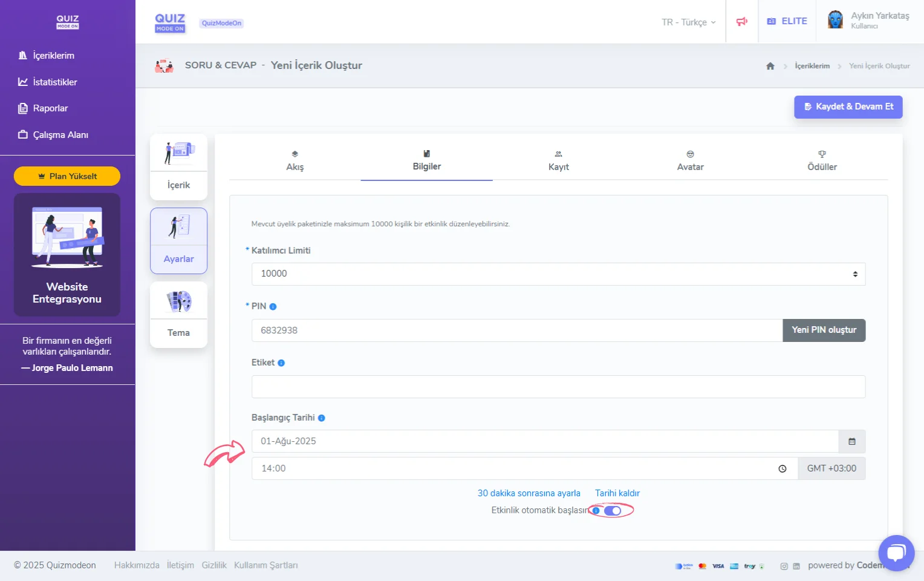Open the calendar date picker icon

[x=851, y=442]
